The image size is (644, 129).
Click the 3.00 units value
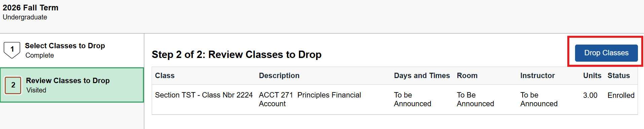[590, 95]
